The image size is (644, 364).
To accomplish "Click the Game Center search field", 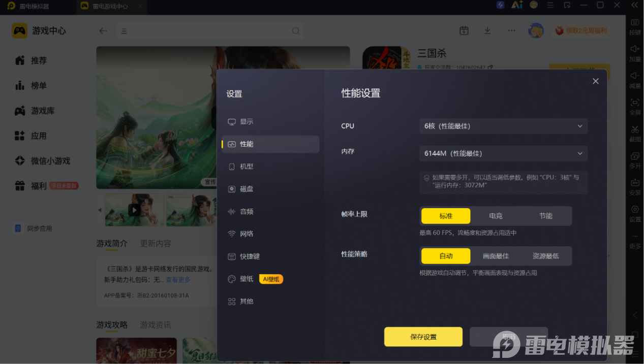I will coord(210,31).
